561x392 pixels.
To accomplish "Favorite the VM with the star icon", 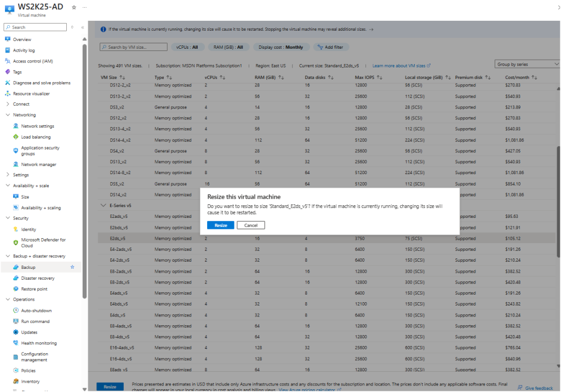I will pyautogui.click(x=74, y=7).
